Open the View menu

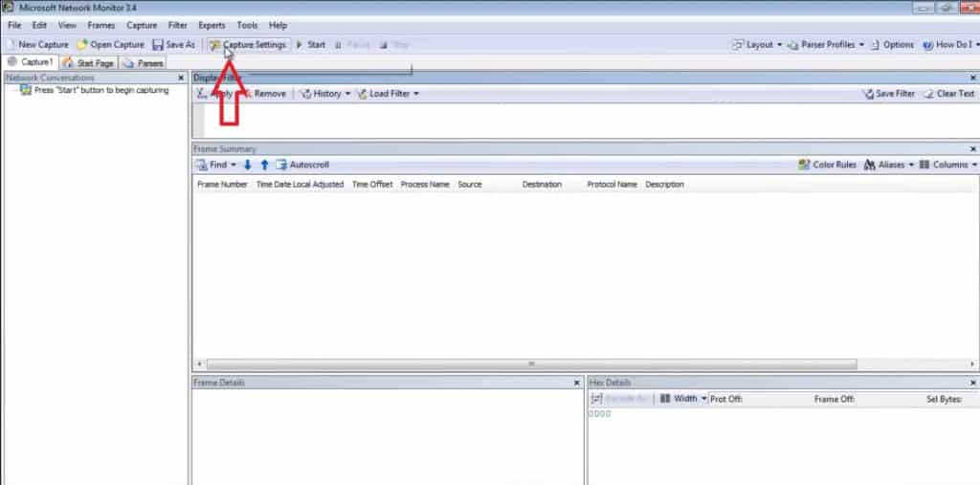click(67, 26)
